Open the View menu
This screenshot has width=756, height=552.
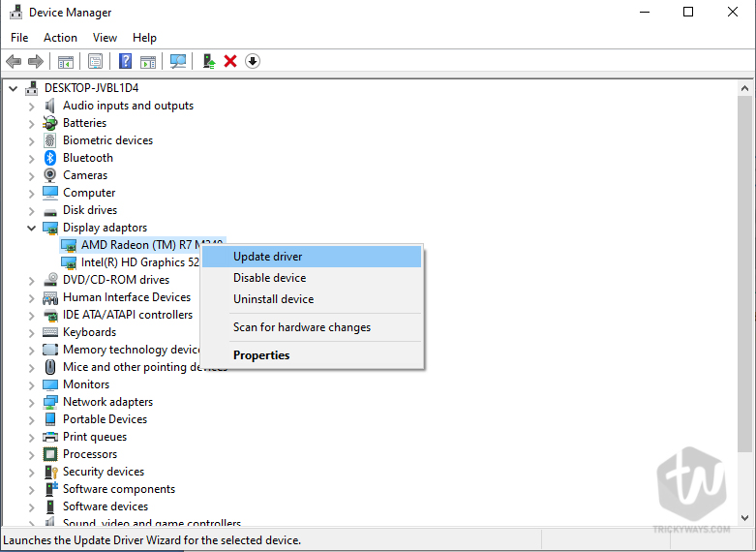(x=105, y=38)
